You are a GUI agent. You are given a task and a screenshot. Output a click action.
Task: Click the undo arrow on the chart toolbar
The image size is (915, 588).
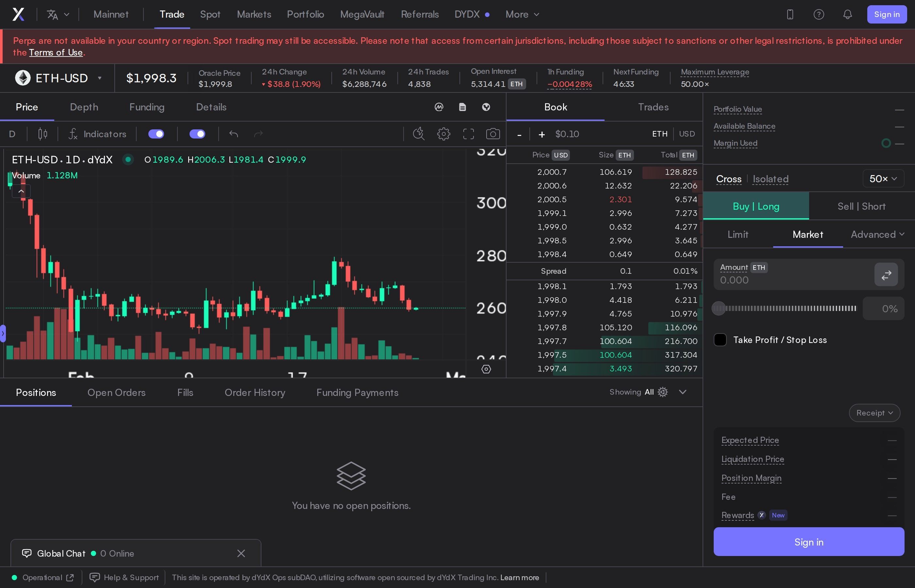click(x=234, y=134)
